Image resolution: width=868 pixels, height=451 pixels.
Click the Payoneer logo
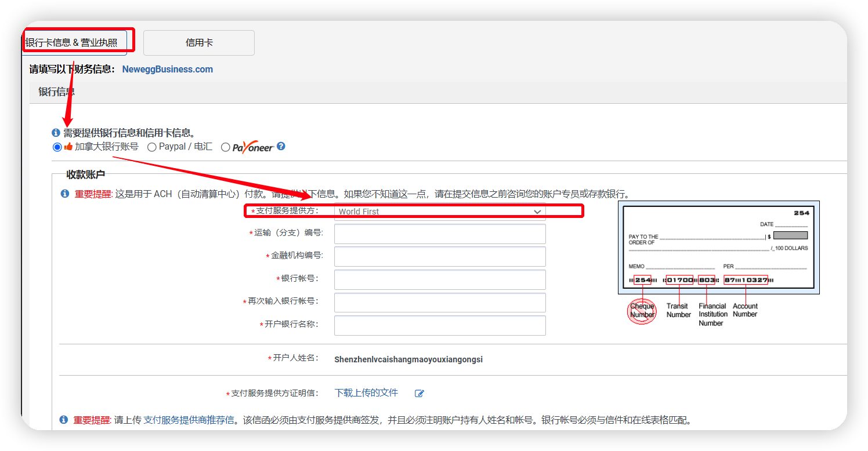[x=253, y=146]
